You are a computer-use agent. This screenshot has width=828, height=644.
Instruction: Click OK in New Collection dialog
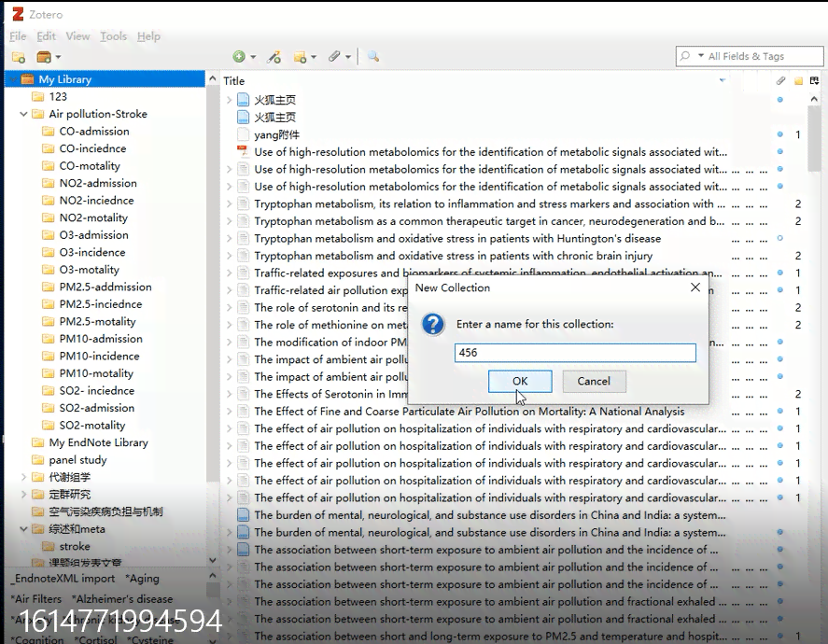point(520,381)
